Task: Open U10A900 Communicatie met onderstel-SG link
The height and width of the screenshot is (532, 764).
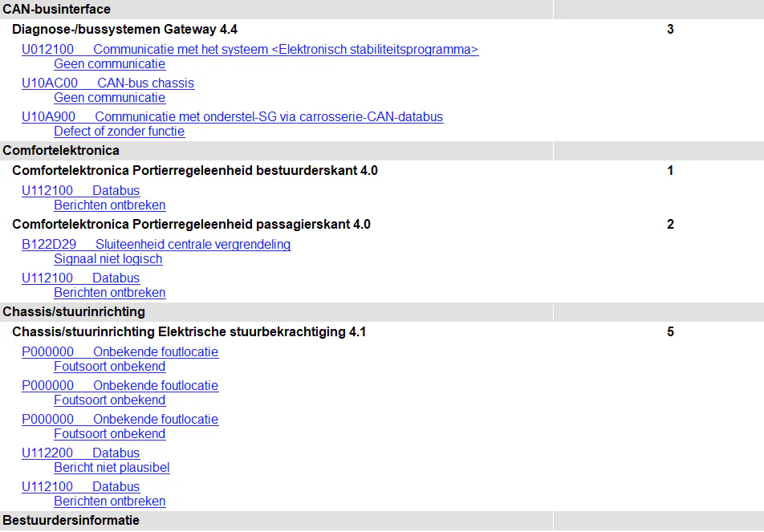Action: (232, 117)
